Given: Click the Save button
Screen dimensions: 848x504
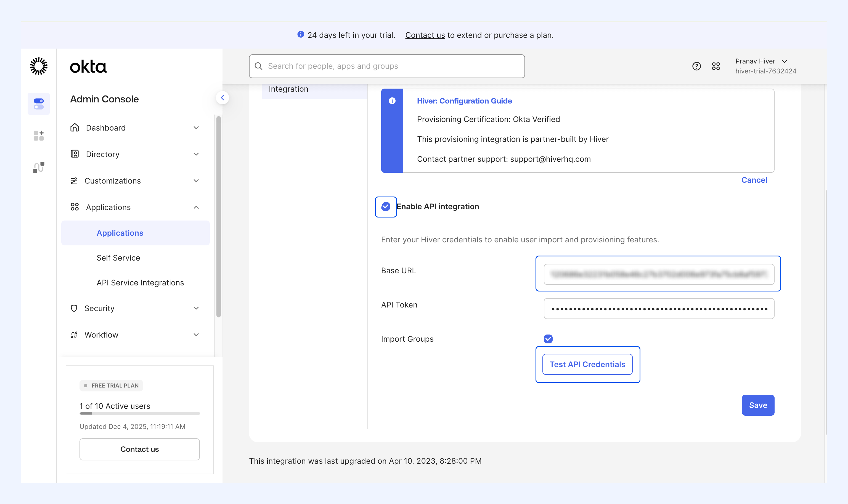Looking at the screenshot, I should [758, 405].
